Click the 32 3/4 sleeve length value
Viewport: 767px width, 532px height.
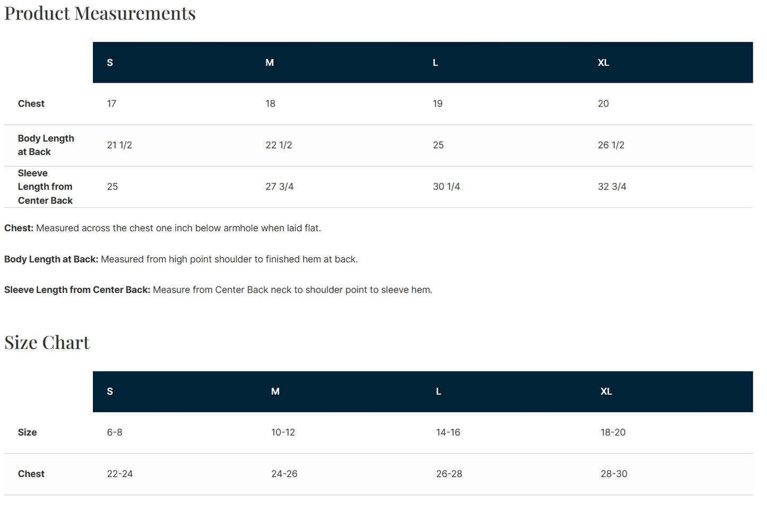pyautogui.click(x=611, y=187)
